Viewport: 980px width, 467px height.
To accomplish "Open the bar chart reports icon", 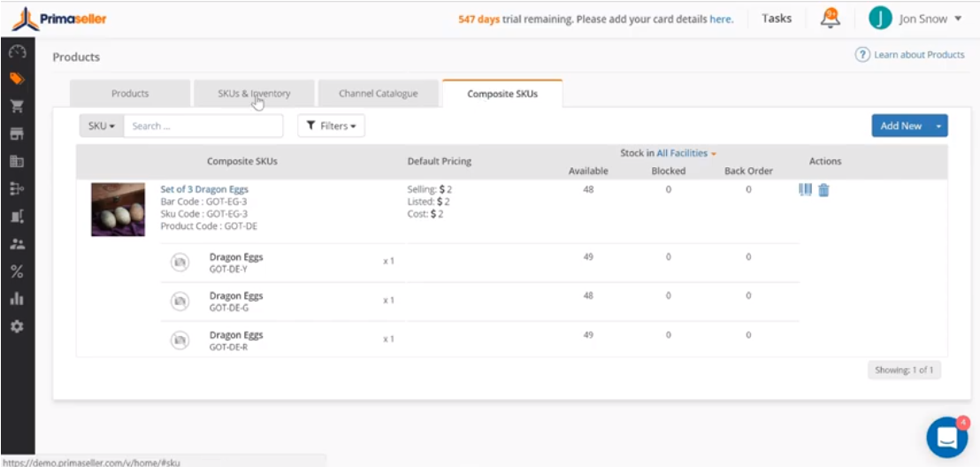I will pyautogui.click(x=17, y=299).
